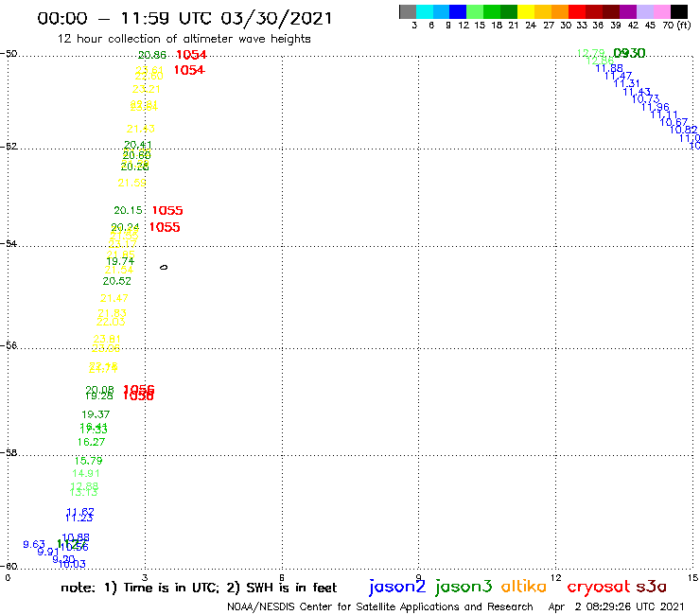Click the yellow value '21.43'
The width and height of the screenshot is (700, 615).
141,129
